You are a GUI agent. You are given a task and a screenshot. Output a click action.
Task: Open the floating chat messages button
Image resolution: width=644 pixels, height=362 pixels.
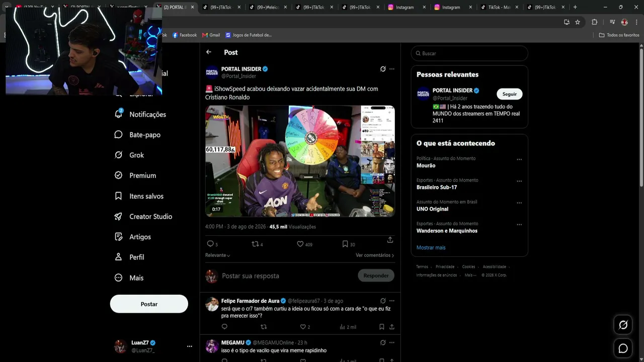pyautogui.click(x=623, y=348)
